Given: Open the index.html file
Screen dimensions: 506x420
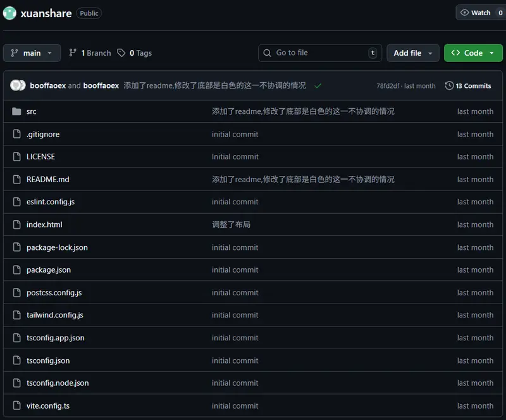Looking at the screenshot, I should pyautogui.click(x=44, y=225).
